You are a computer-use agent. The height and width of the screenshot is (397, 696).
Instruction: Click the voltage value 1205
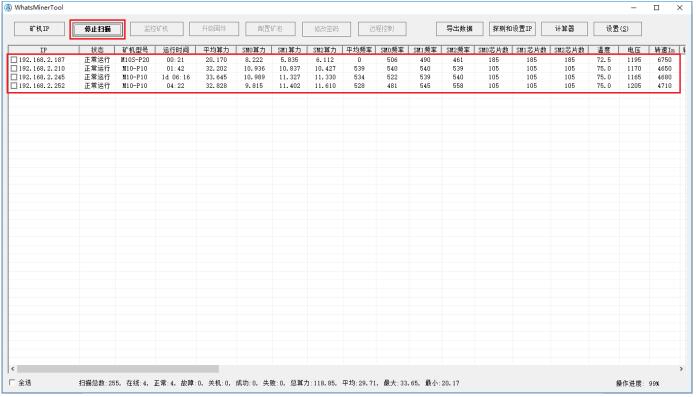click(634, 86)
